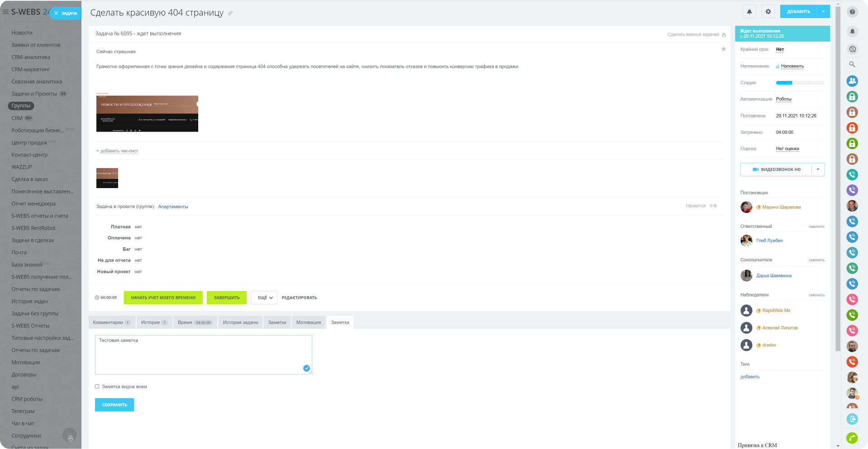The width and height of the screenshot is (868, 449).
Task: Open the red-orange lock chat icon
Action: [x=852, y=128]
